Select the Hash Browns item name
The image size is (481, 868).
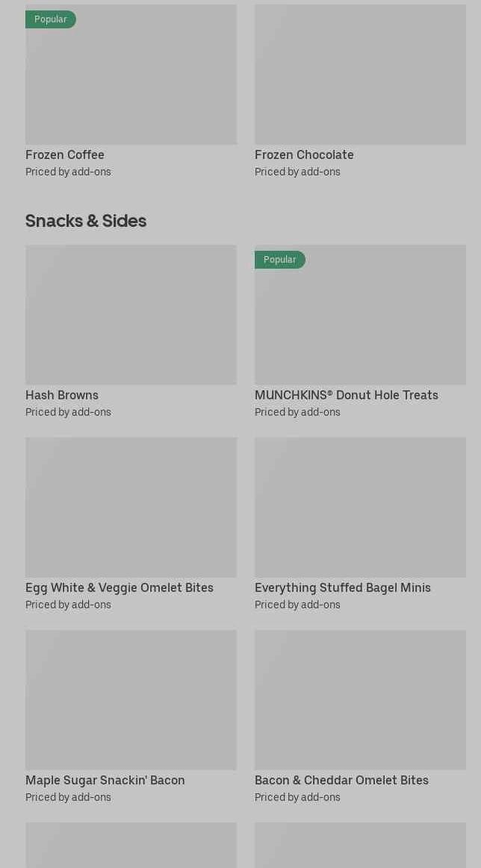[x=62, y=395]
